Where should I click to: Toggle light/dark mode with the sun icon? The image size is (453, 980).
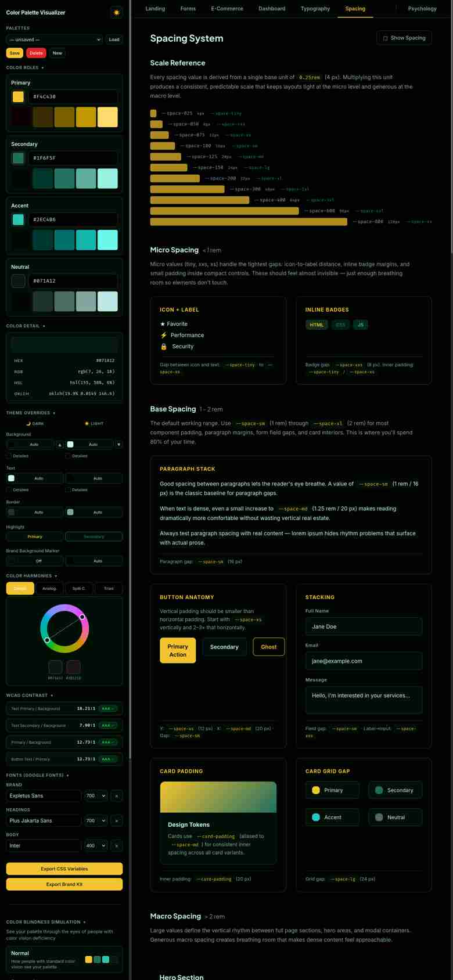(116, 12)
